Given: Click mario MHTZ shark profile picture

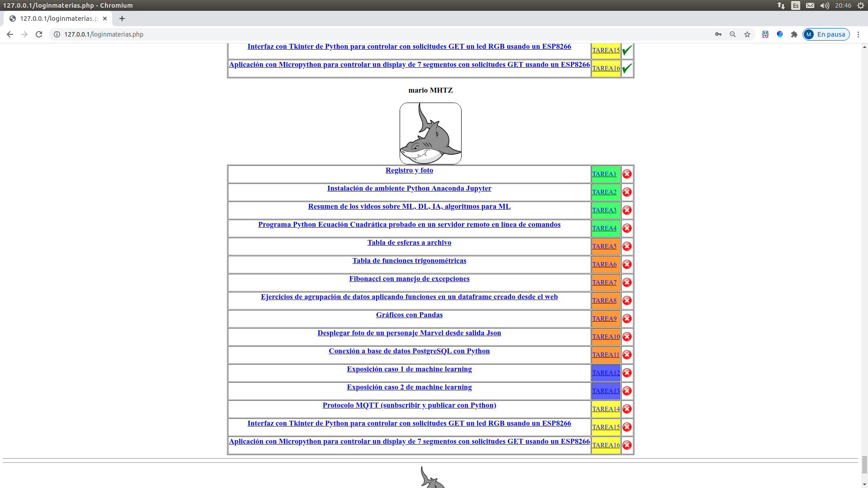Looking at the screenshot, I should 430,133.
